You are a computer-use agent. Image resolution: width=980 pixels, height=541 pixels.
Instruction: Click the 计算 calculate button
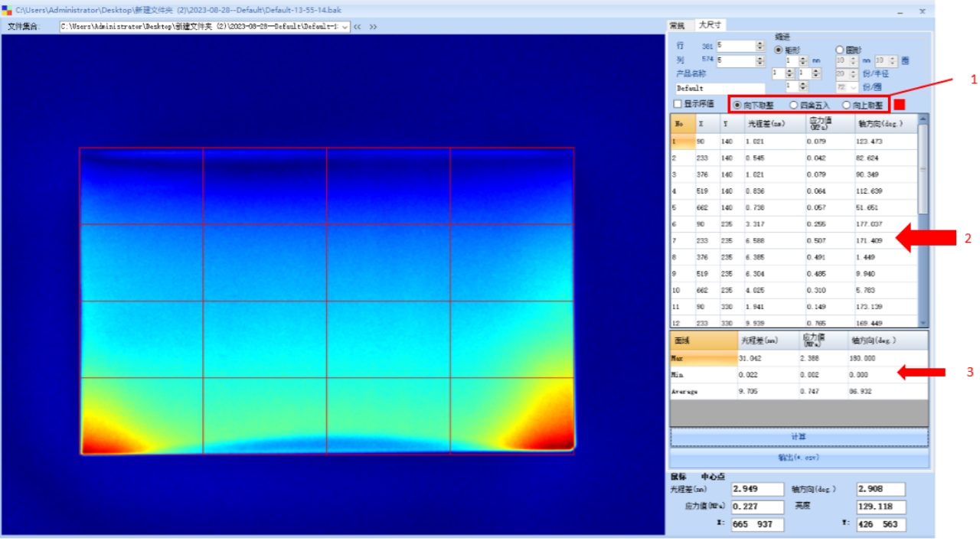[799, 437]
